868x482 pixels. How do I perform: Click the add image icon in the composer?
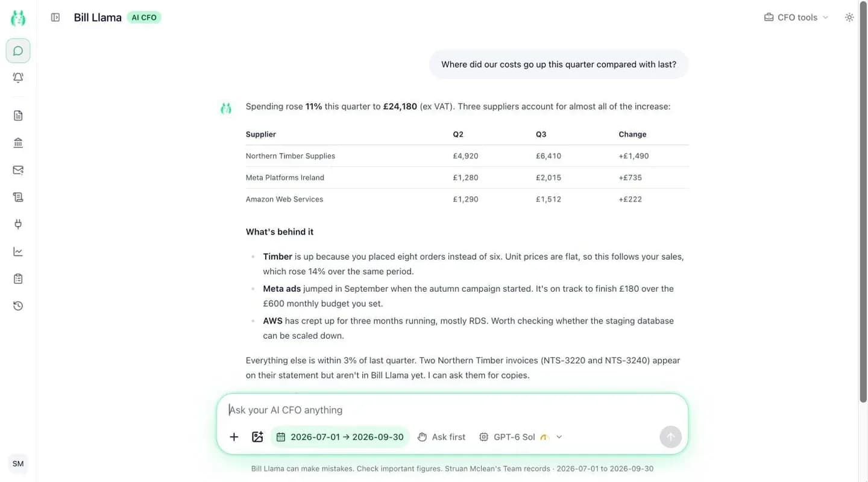[x=257, y=437]
